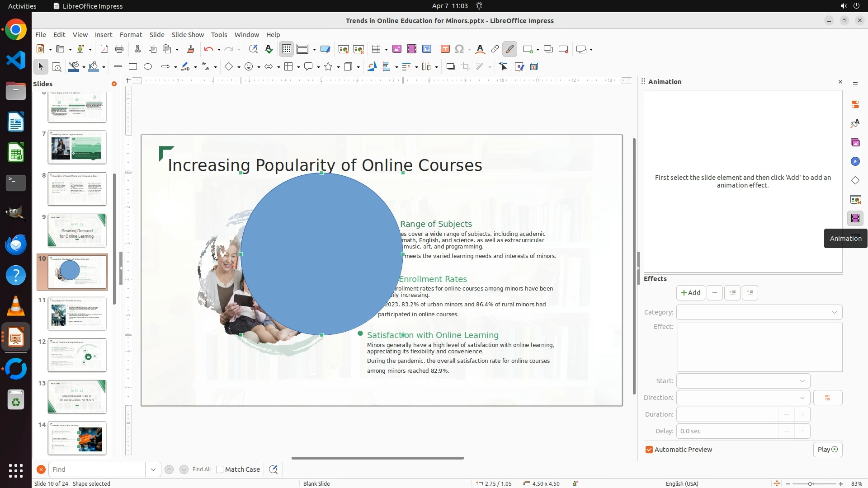Image resolution: width=868 pixels, height=488 pixels.
Task: Open the Slide Show menu
Action: 188,35
